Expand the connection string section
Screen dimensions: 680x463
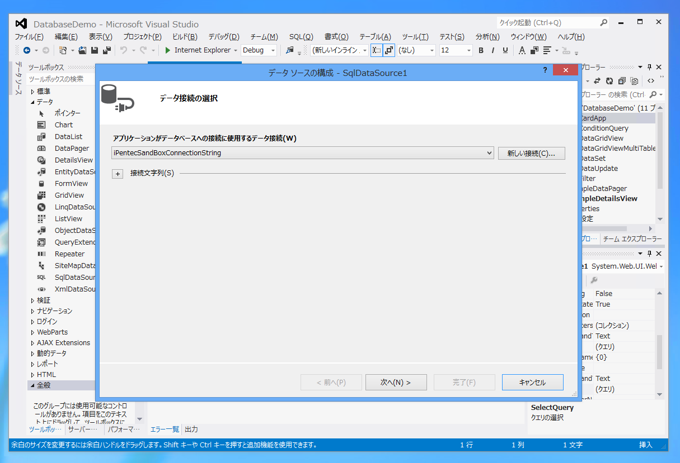(118, 174)
